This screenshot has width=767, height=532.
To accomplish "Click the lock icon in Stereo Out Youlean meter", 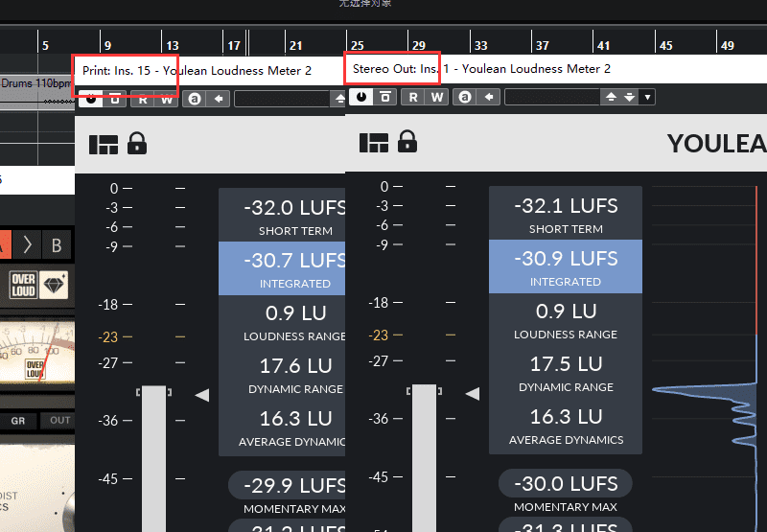I will click(407, 142).
